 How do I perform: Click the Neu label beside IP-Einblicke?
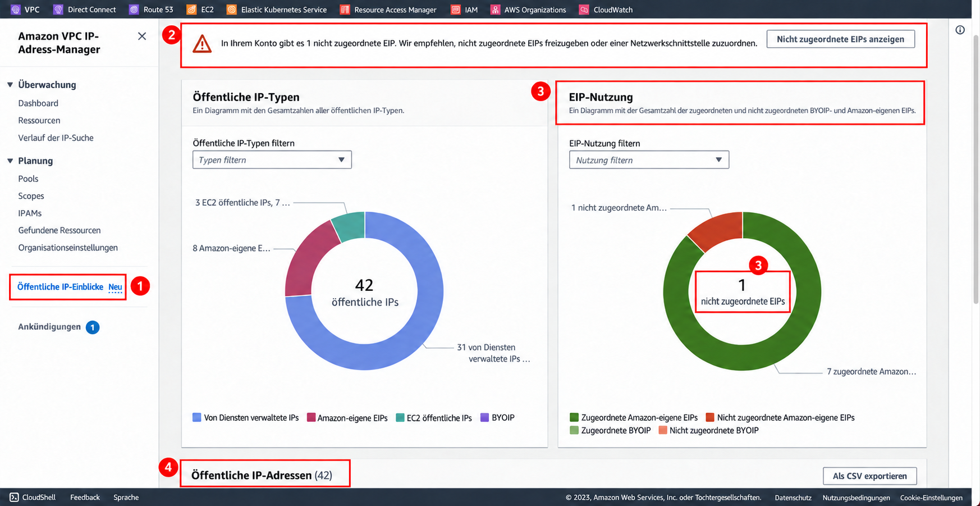pos(115,287)
